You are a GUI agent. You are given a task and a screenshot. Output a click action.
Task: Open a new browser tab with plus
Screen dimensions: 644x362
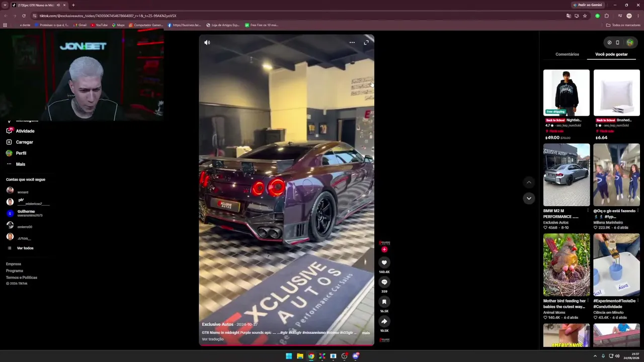pos(73,5)
